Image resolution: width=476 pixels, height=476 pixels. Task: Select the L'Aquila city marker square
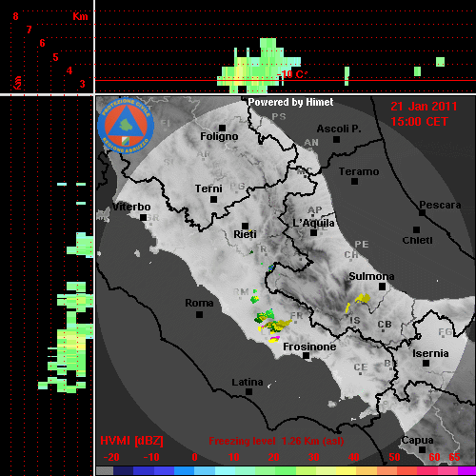313,232
